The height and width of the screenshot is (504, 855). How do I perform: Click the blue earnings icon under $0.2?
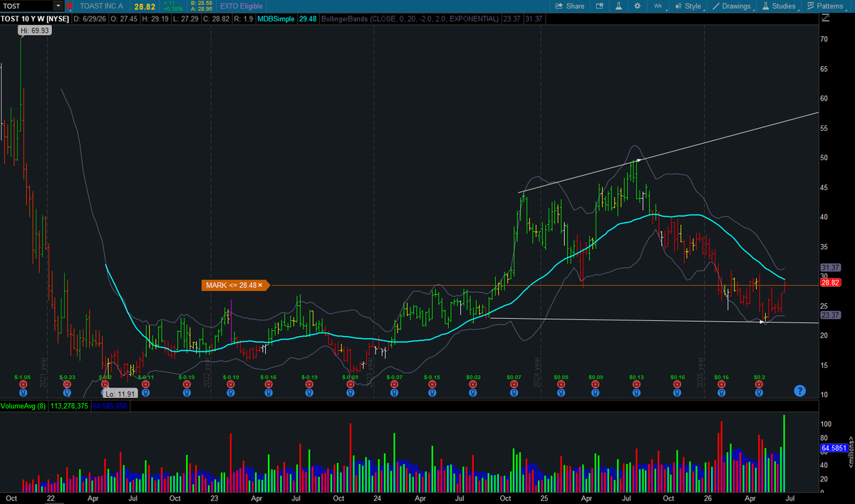click(x=760, y=392)
